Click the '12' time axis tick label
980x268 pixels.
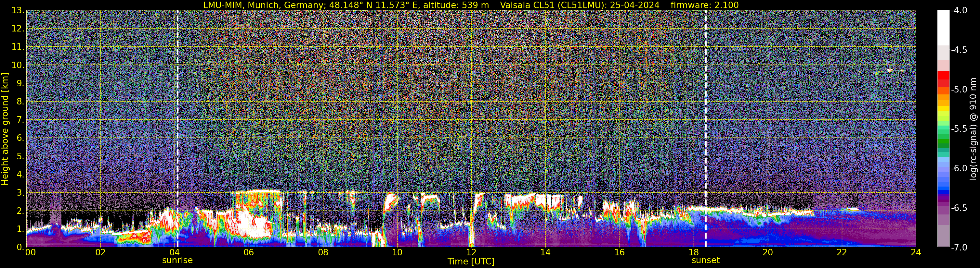coord(471,253)
